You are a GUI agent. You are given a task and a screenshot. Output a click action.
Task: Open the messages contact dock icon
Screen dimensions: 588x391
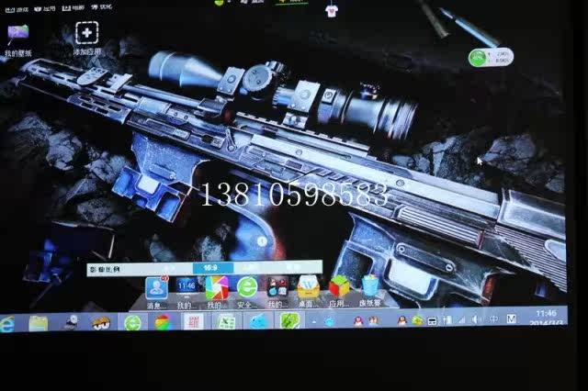click(x=155, y=288)
